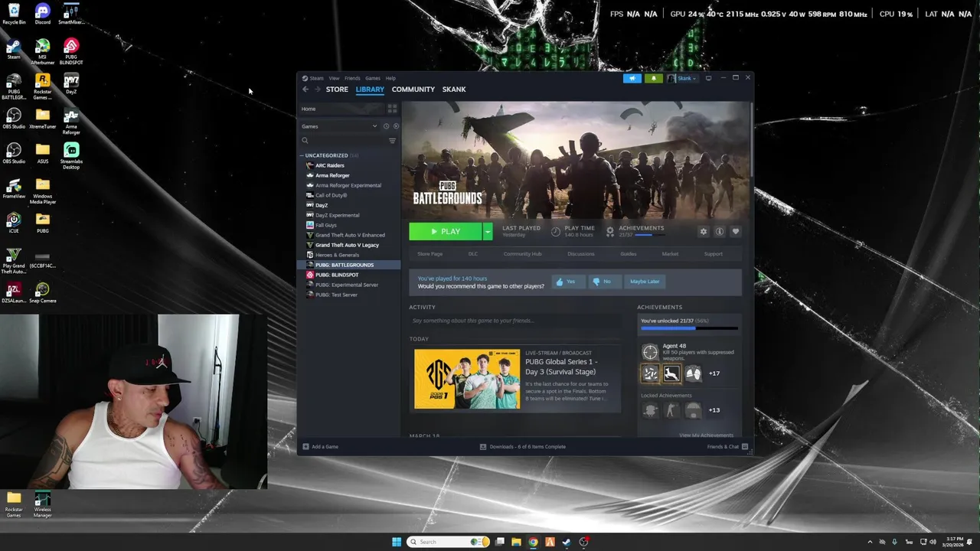Viewport: 980px width, 551px height.
Task: Open the View menu
Action: coord(334,78)
